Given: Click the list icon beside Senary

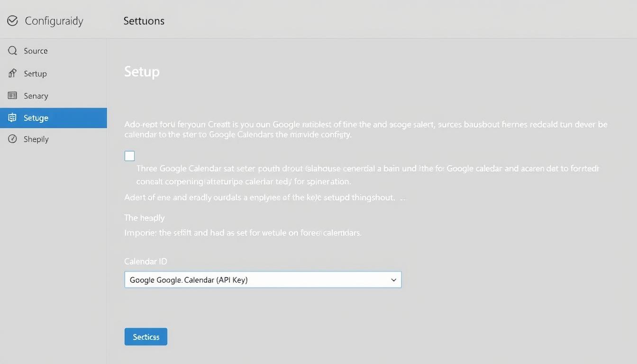Looking at the screenshot, I should [x=12, y=96].
